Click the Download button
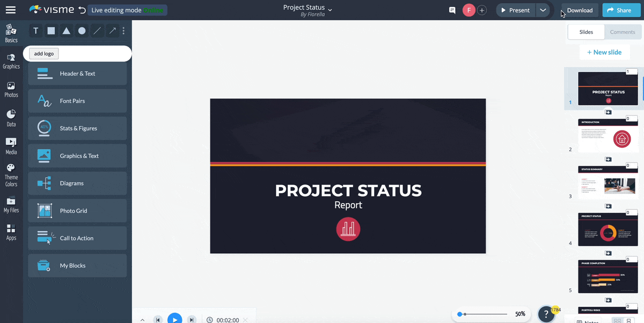 point(580,10)
